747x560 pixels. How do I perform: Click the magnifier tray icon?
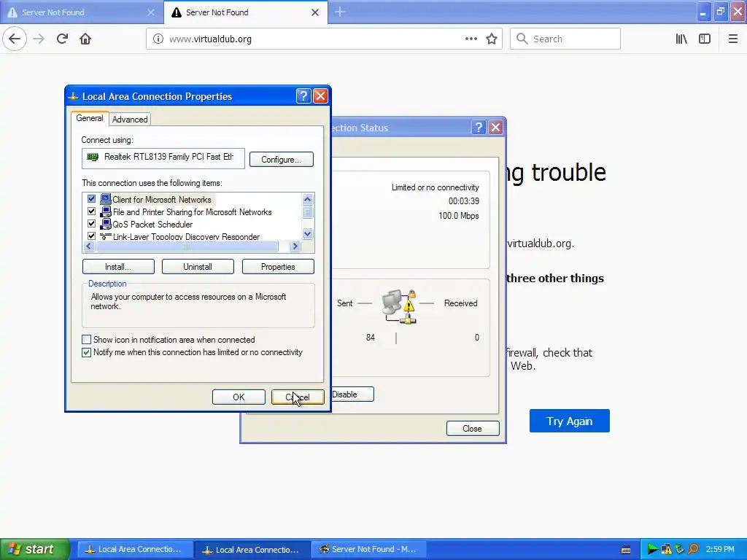click(693, 550)
